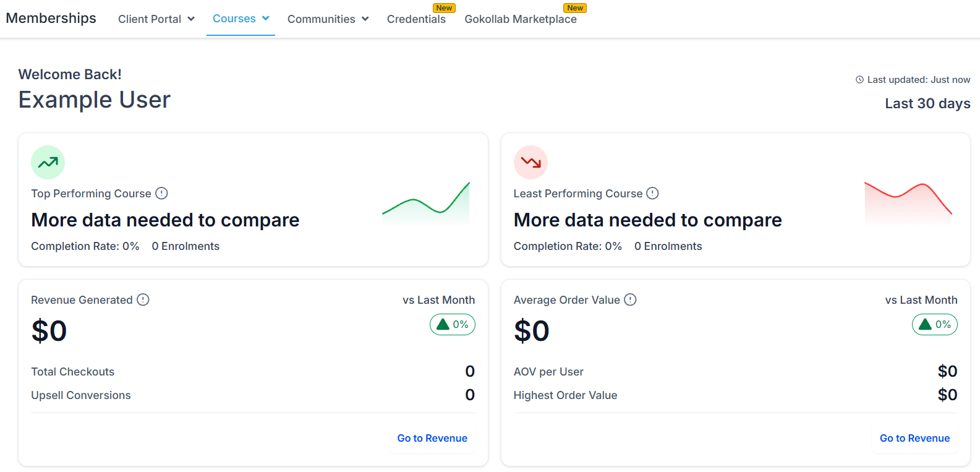This screenshot has width=980, height=472.
Task: Expand the Courses dropdown chevron
Action: 266,19
